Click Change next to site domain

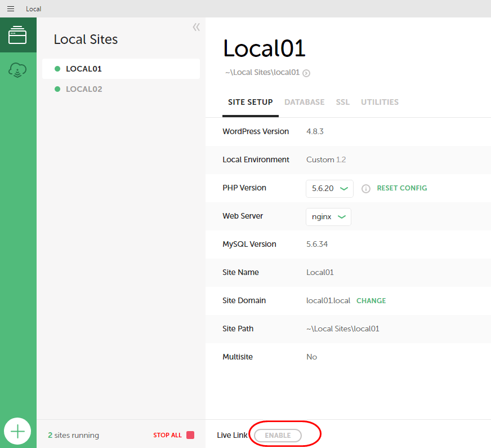pos(371,301)
